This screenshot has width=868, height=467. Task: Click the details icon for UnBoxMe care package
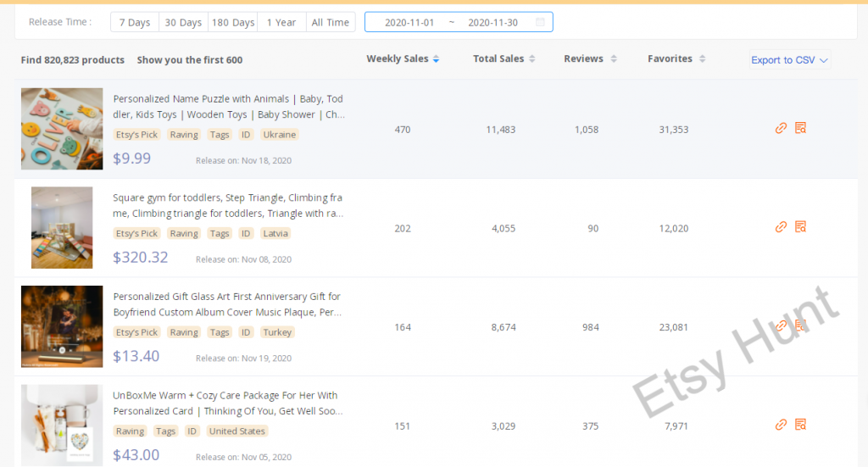pos(800,425)
